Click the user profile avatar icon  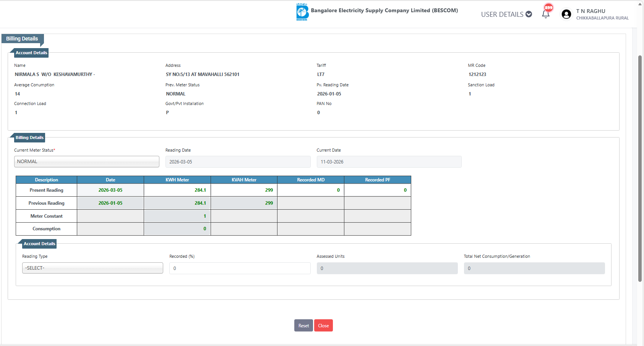point(566,14)
